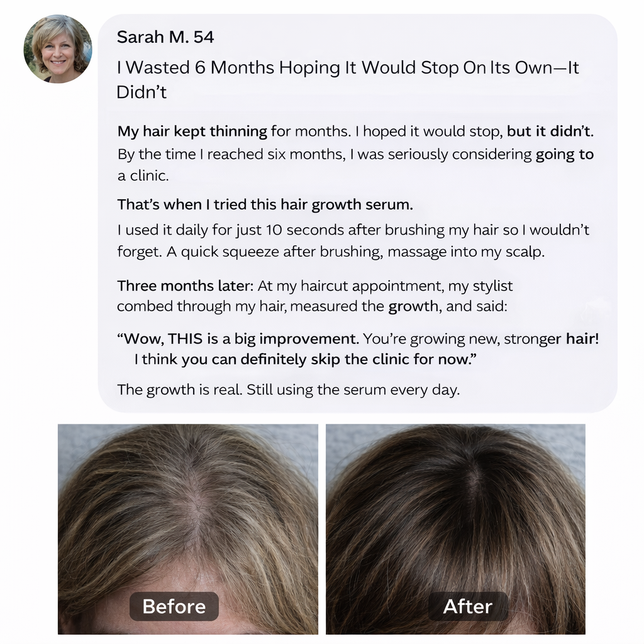Screen dimensions: 644x644
Task: Click the line 'That's when I tried this hair growth serum.'
Action: point(265,204)
